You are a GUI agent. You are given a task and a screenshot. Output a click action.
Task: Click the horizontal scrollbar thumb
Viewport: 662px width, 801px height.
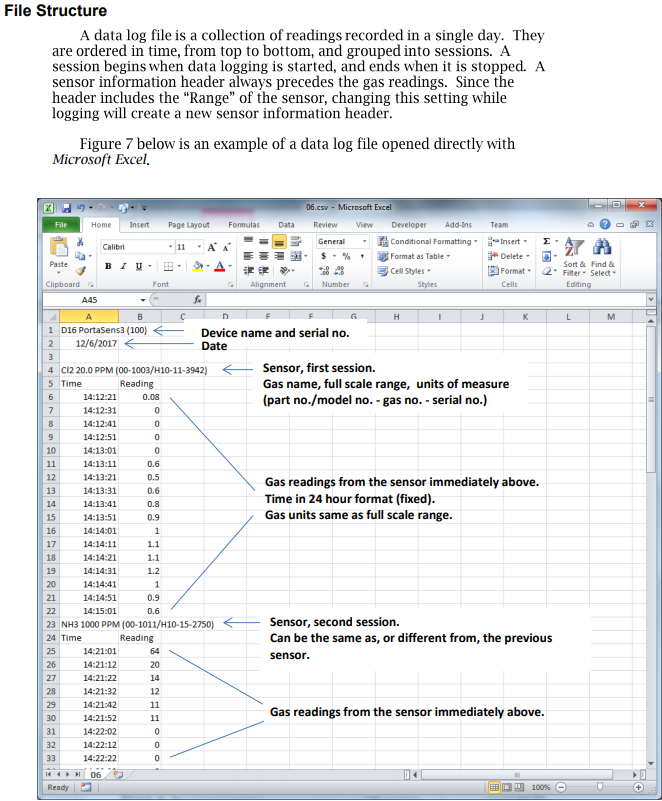pyautogui.click(x=516, y=774)
